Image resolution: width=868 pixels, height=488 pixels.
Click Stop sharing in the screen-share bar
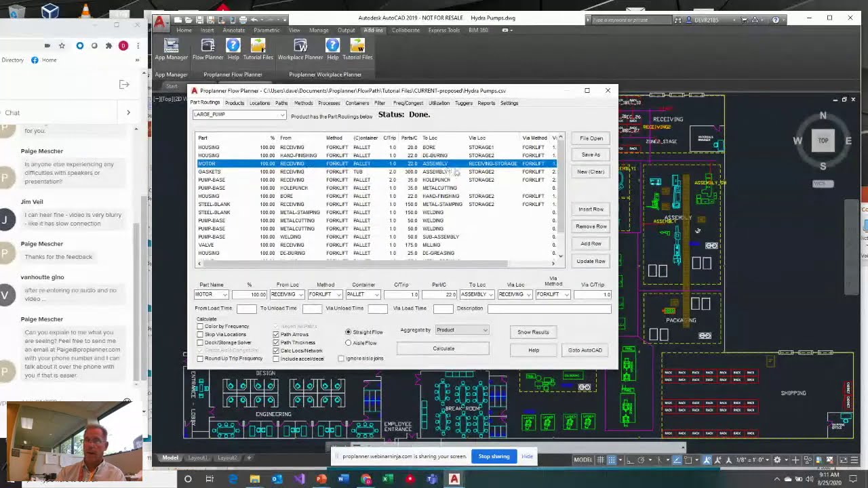click(494, 456)
